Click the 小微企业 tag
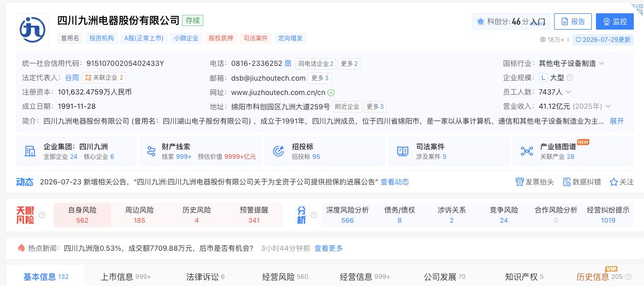The width and height of the screenshot is (644, 286). pyautogui.click(x=186, y=38)
